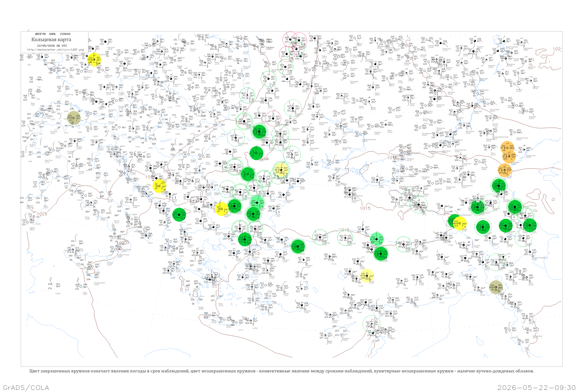The width and height of the screenshot is (588, 392).
Task: Click the yellow station circle near Fritzlar
Action: (94, 60)
